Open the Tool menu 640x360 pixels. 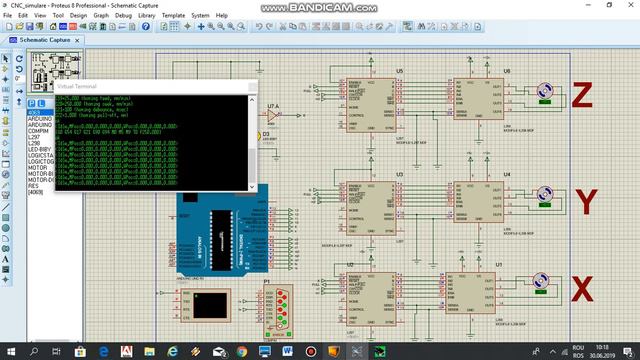(58, 16)
